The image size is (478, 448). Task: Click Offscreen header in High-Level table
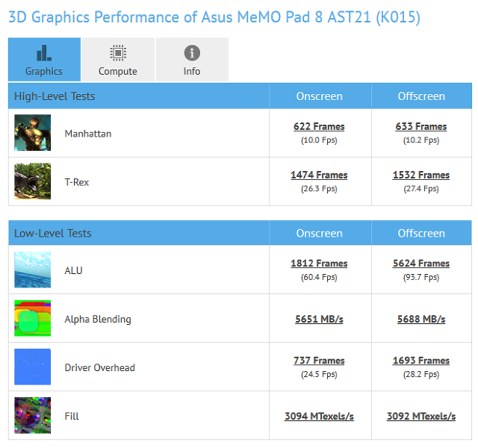tap(421, 96)
